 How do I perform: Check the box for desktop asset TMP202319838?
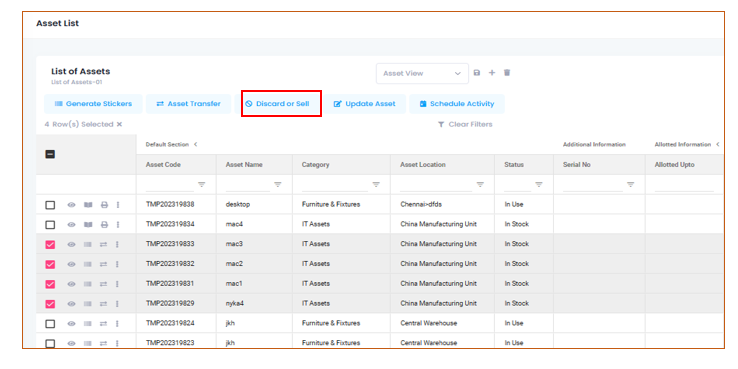tap(50, 205)
